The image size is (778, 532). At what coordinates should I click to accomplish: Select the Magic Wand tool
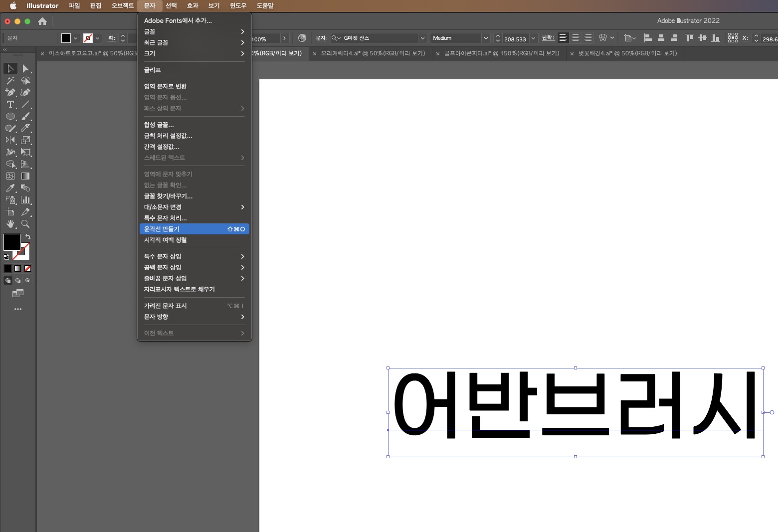point(10,80)
